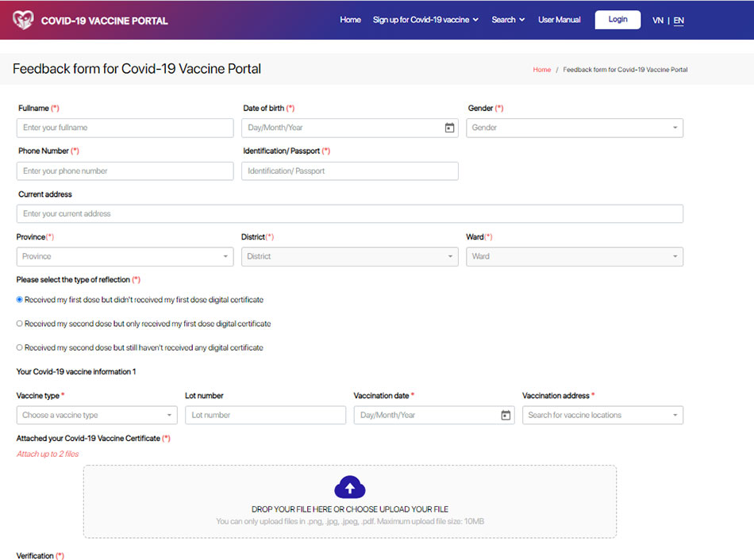Expand the vaccine type dropdown

97,415
